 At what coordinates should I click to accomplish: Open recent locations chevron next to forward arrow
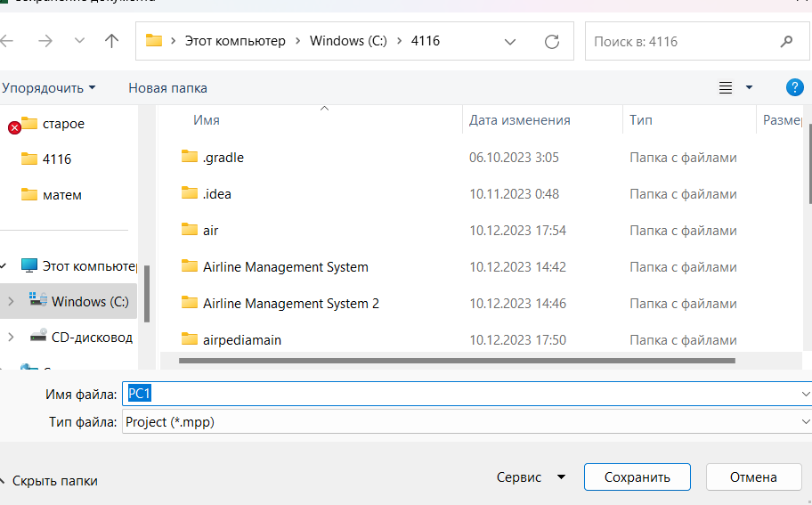[79, 40]
